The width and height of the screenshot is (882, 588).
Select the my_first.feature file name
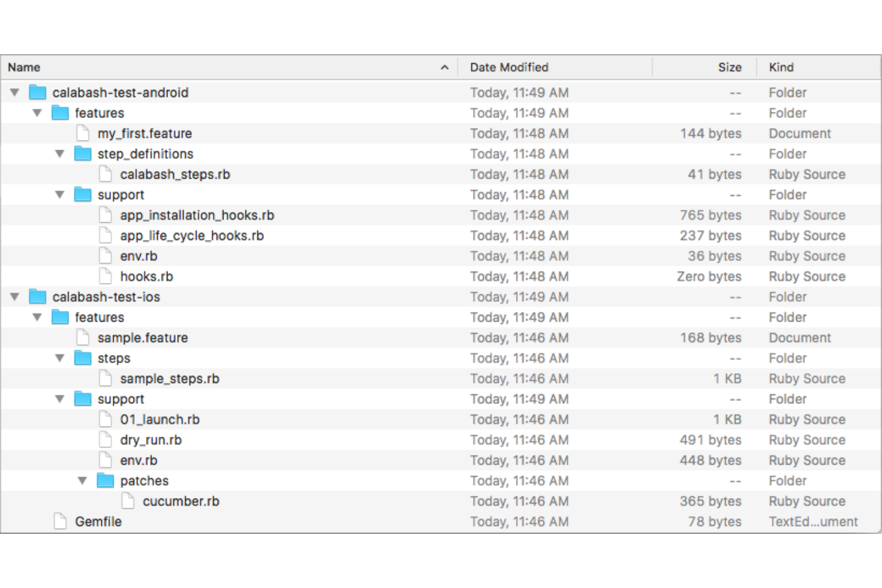tap(145, 133)
